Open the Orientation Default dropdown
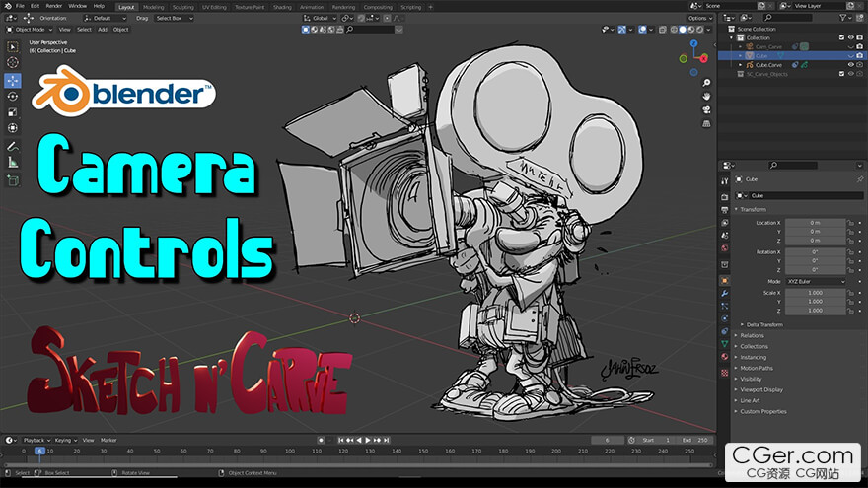868x488 pixels. tap(105, 19)
